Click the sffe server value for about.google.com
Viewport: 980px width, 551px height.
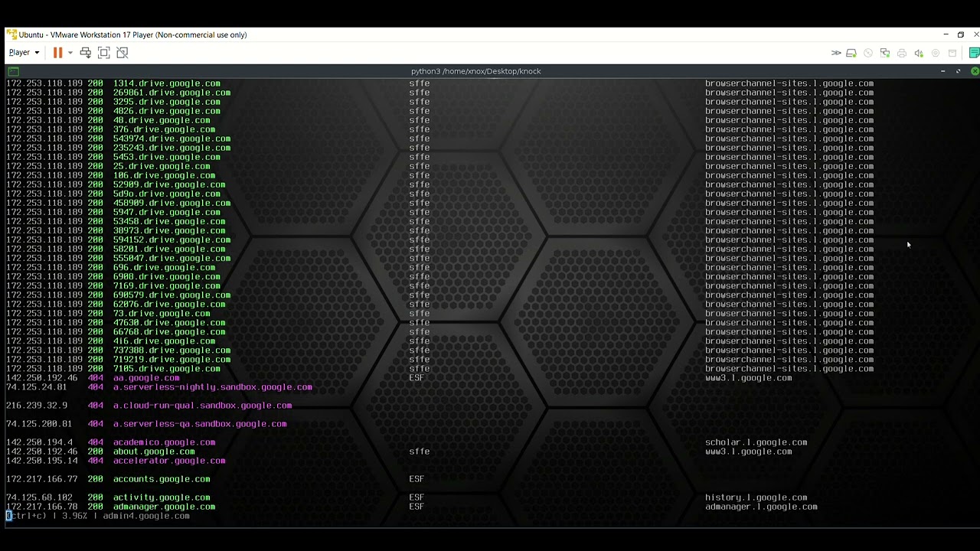tap(419, 452)
